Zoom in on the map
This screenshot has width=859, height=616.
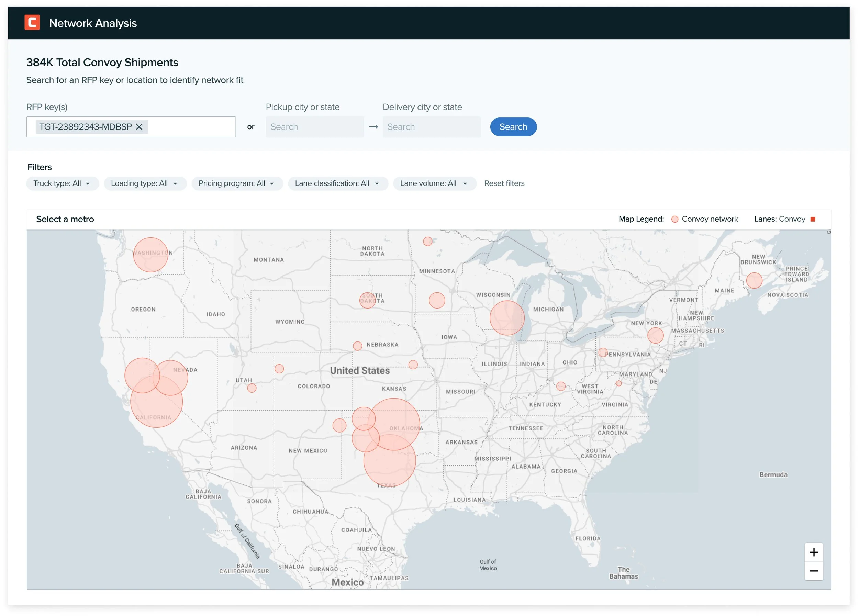[814, 552]
